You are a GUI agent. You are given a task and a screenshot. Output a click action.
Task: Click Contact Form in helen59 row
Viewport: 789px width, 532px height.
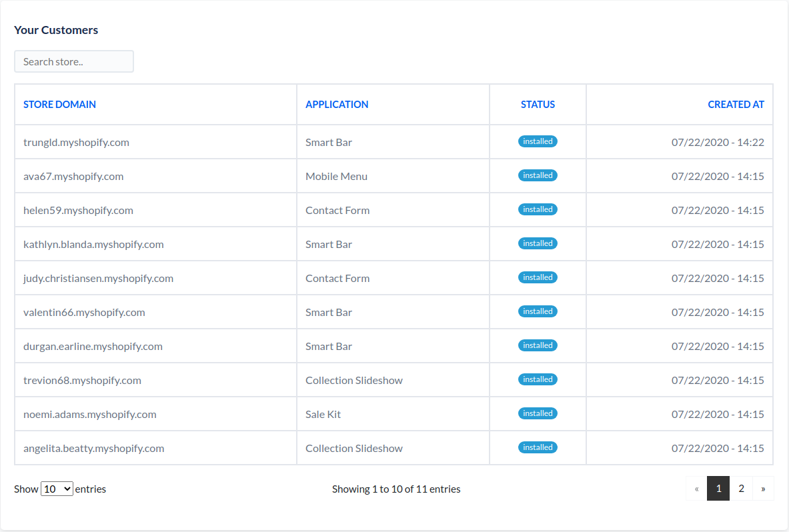tap(337, 210)
